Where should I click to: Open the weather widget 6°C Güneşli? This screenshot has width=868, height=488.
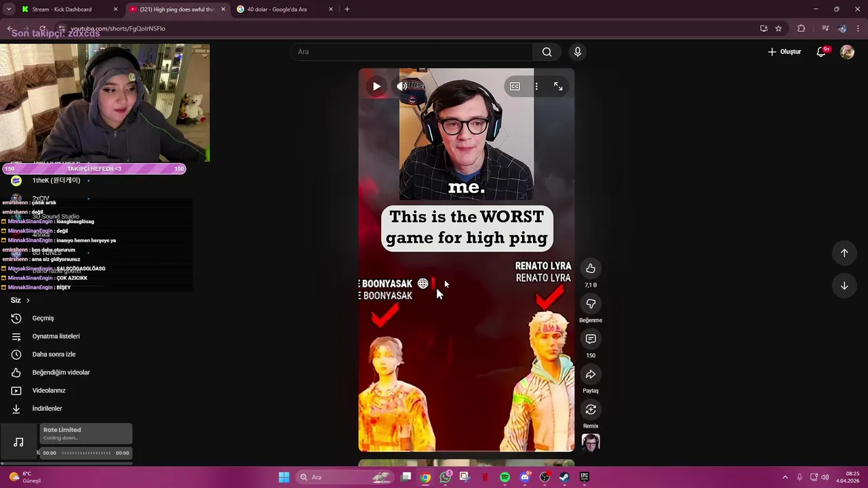26,477
